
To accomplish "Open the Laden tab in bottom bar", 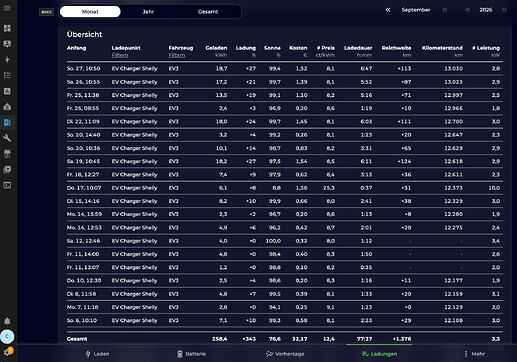I will click(x=97, y=354).
